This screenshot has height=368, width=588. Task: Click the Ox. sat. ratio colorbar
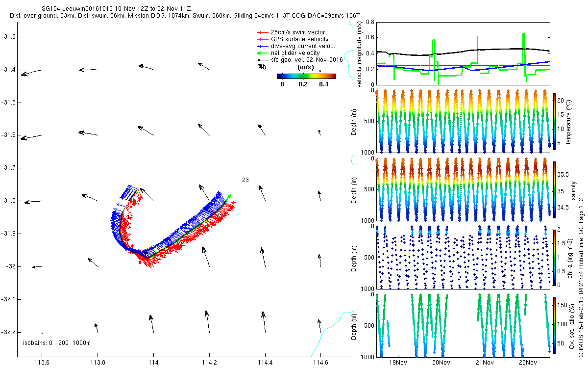pyautogui.click(x=555, y=326)
